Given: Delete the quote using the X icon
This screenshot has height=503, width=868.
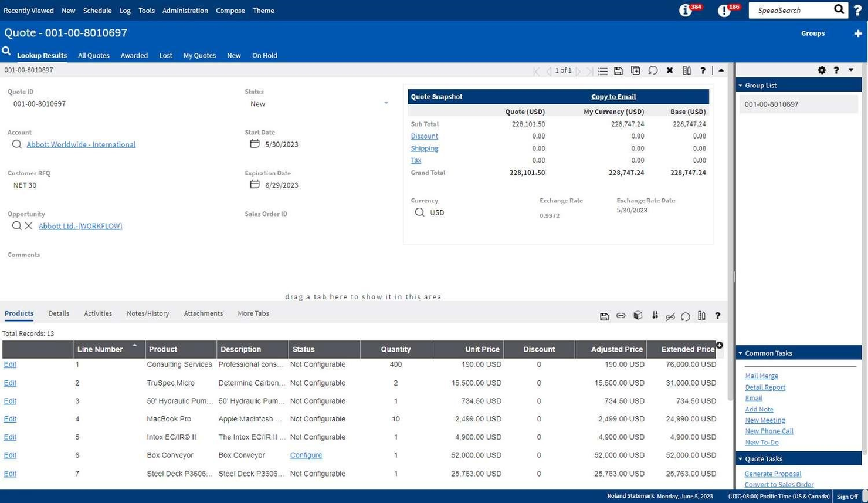Looking at the screenshot, I should 670,70.
